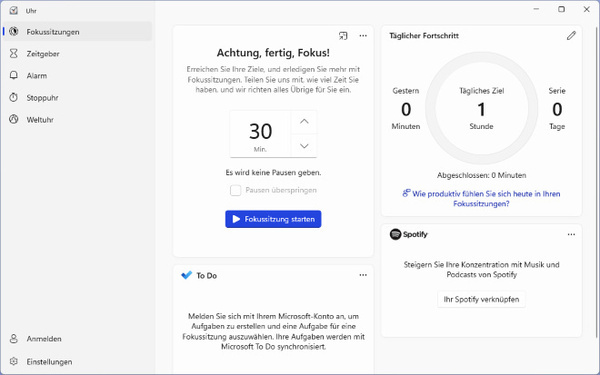Click the Tägliches Ziel progress ring
This screenshot has height=375, width=600.
tap(481, 108)
